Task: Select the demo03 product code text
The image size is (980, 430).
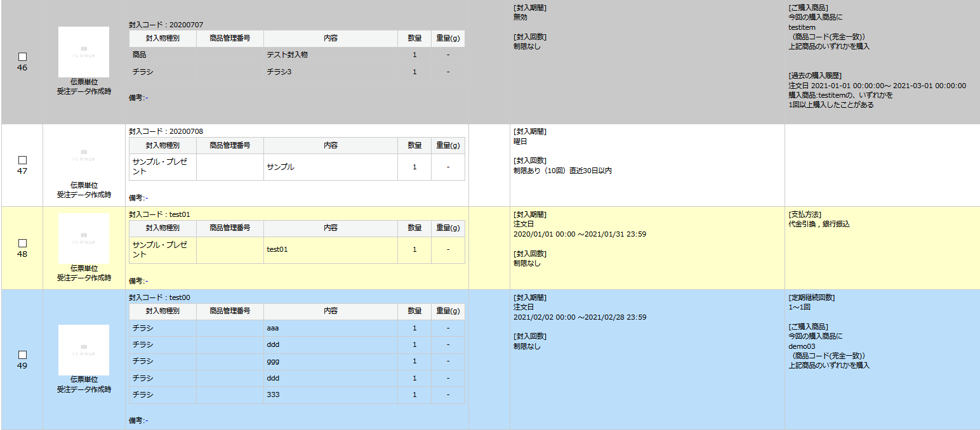Action: 801,346
